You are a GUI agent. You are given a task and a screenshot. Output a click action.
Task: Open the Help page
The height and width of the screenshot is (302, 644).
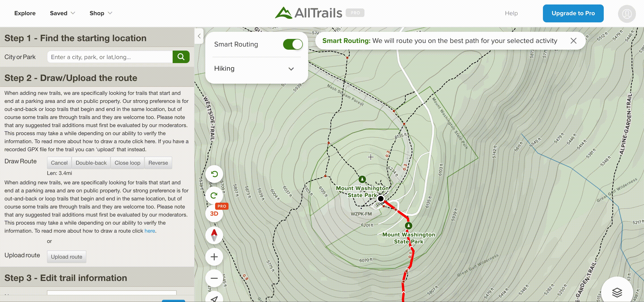511,13
